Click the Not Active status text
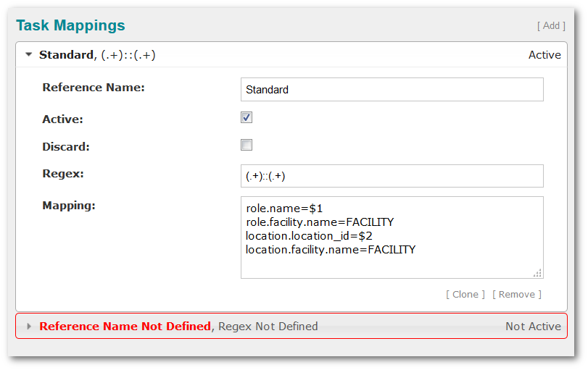The image size is (588, 370). click(533, 327)
